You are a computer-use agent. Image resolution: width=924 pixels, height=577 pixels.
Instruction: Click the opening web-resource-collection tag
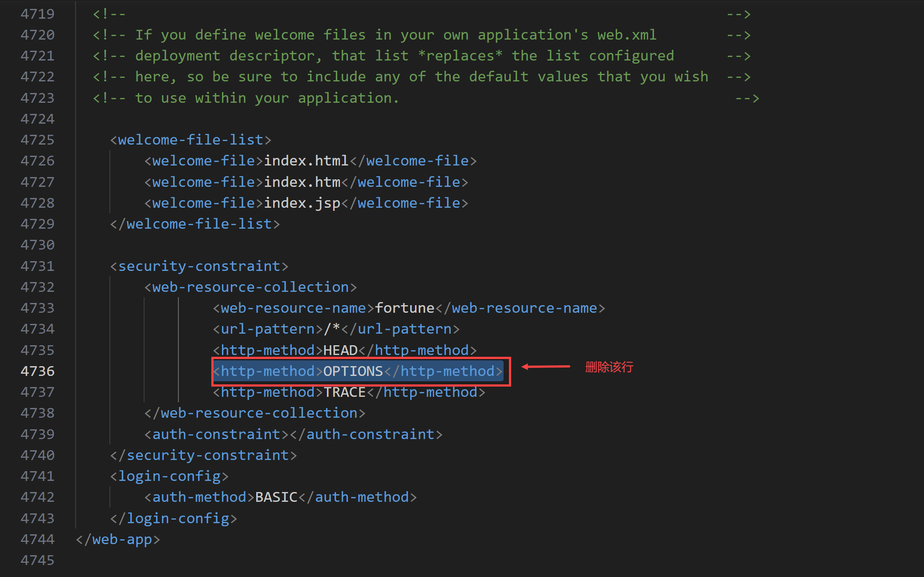coord(250,287)
